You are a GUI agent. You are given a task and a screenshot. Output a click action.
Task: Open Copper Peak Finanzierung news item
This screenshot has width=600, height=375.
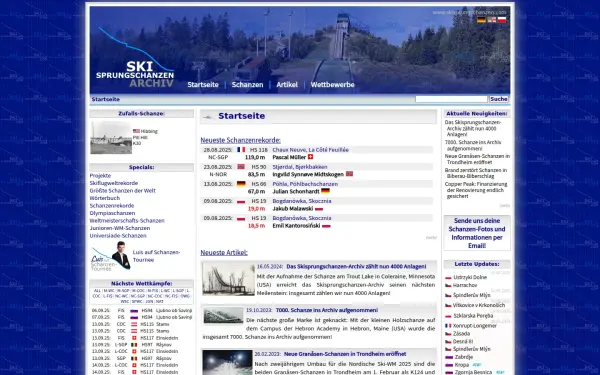pos(476,190)
